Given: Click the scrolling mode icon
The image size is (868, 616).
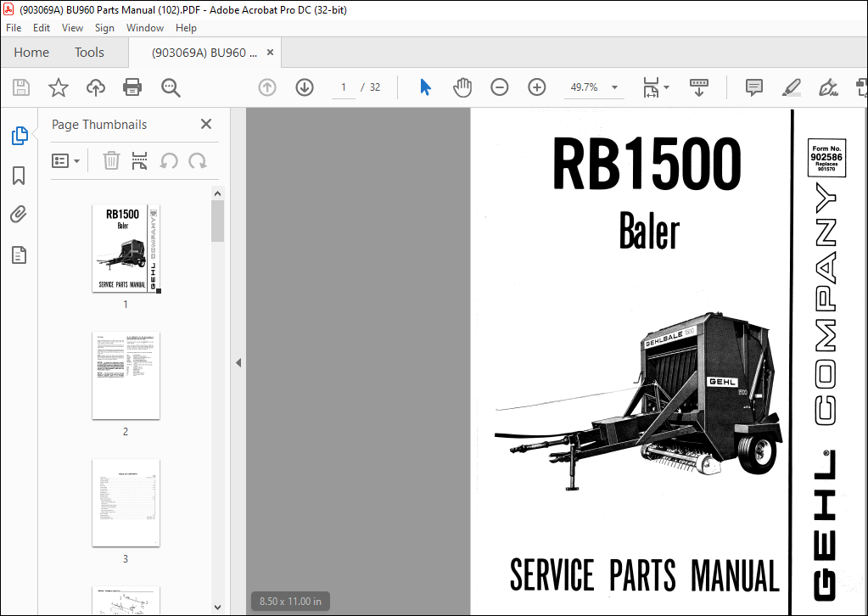Looking at the screenshot, I should coord(698,87).
